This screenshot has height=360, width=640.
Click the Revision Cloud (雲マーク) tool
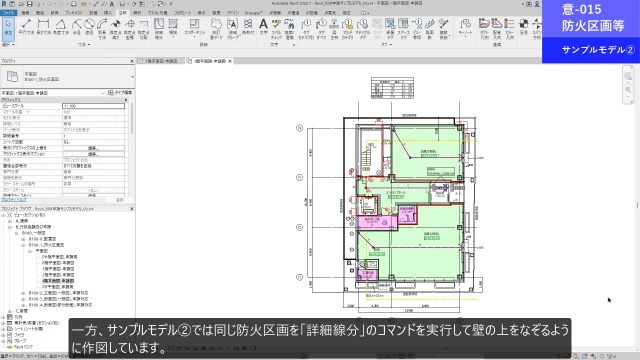coord(216,29)
